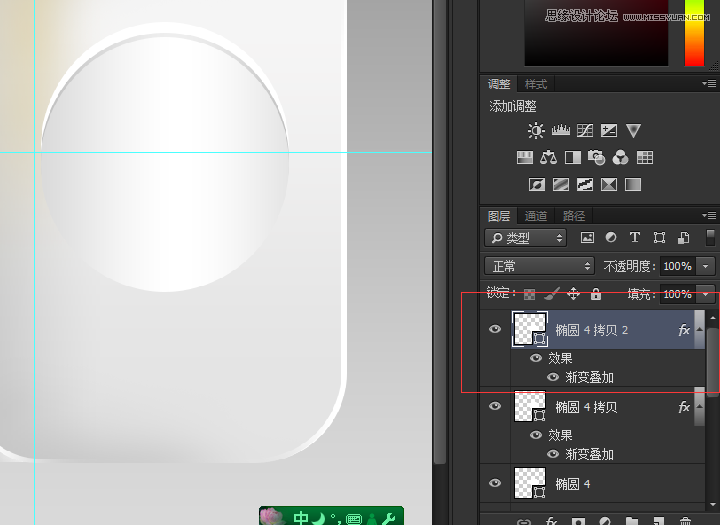Open fx styles of 椭圆 4 拷贝 2 layer
Screen dimensions: 720x525
[x=684, y=330]
